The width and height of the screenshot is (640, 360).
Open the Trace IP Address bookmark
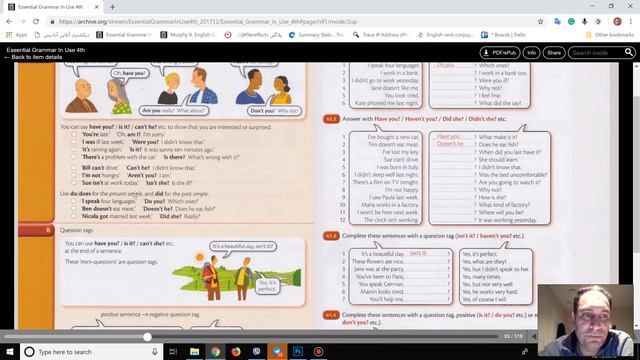point(381,35)
